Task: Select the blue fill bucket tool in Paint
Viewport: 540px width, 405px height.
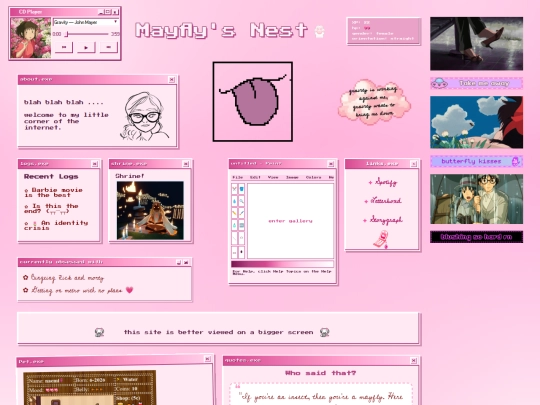Action: pos(241,188)
